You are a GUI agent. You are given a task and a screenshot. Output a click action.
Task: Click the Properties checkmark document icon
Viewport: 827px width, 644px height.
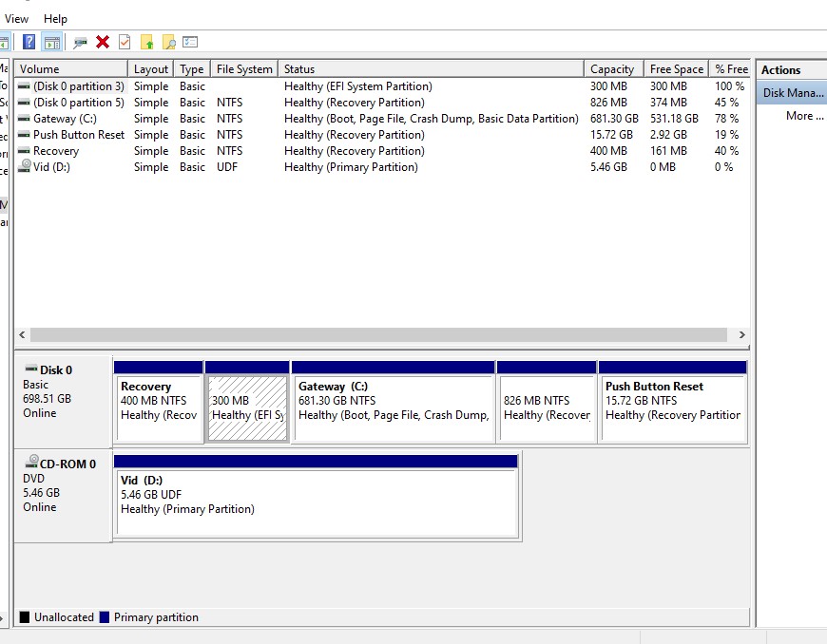[x=125, y=42]
